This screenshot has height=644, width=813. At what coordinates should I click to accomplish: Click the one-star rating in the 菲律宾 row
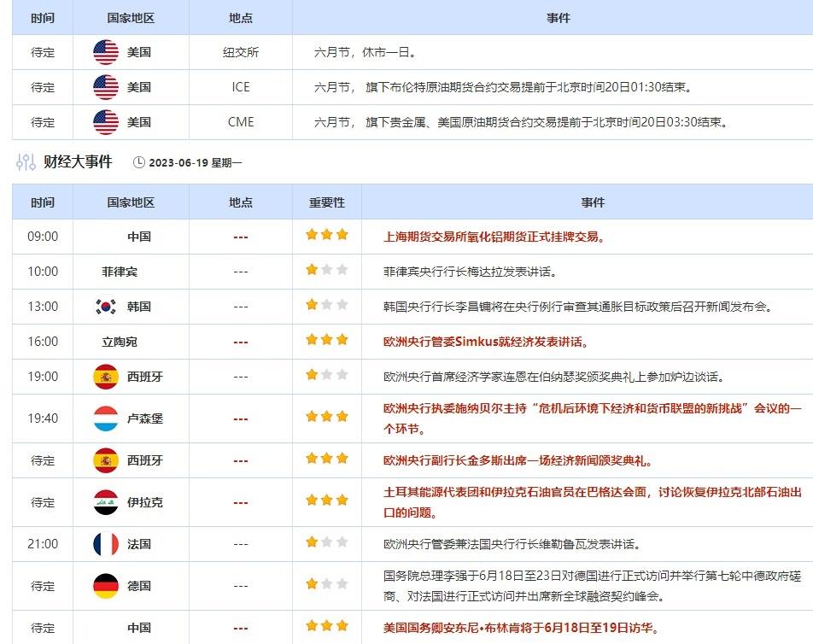[x=327, y=270]
